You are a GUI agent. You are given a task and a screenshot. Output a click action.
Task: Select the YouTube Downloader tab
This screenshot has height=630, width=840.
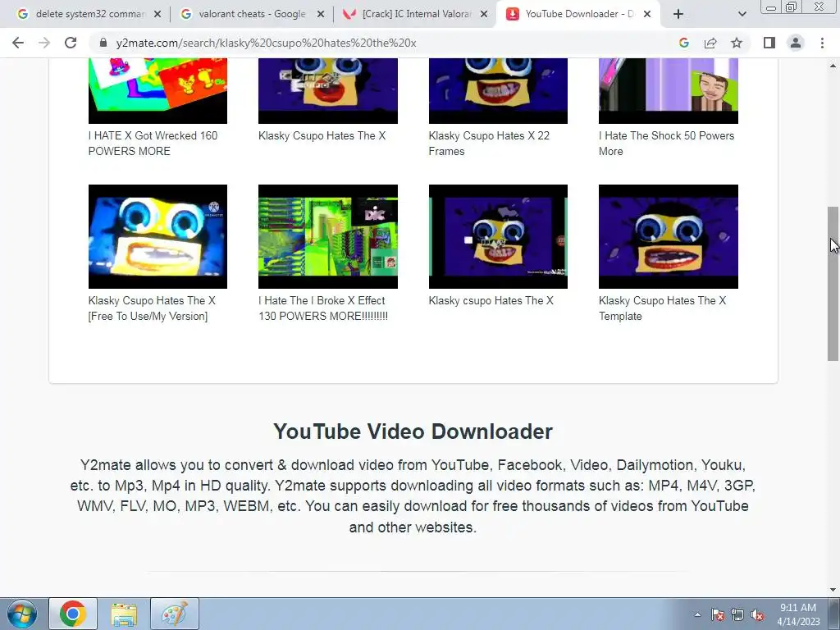pyautogui.click(x=578, y=14)
